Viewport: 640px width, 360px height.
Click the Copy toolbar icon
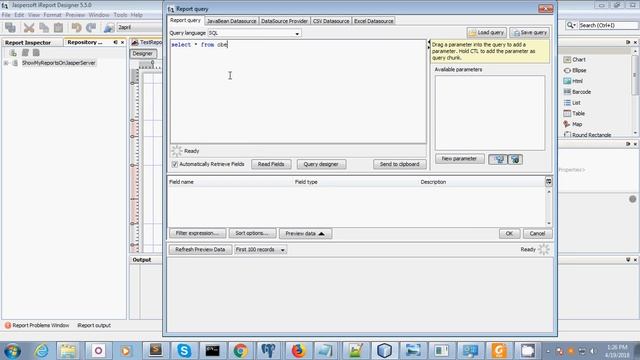click(x=44, y=27)
